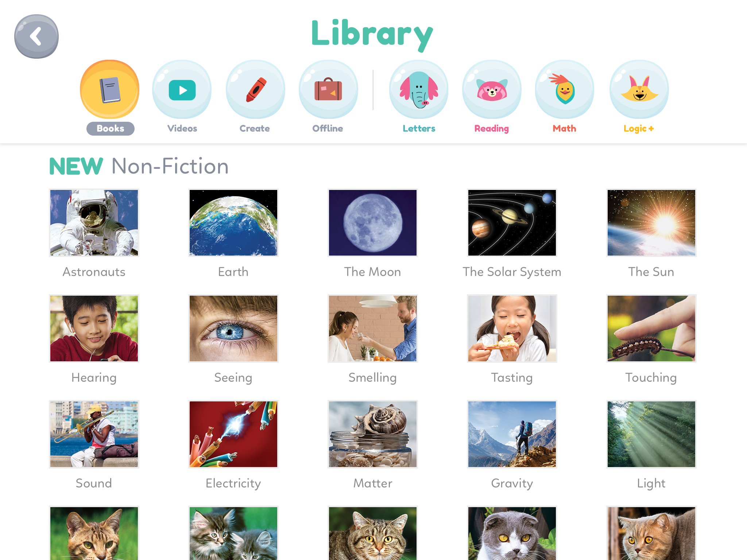Open the Earth book thumbnail
The width and height of the screenshot is (747, 560).
[233, 223]
